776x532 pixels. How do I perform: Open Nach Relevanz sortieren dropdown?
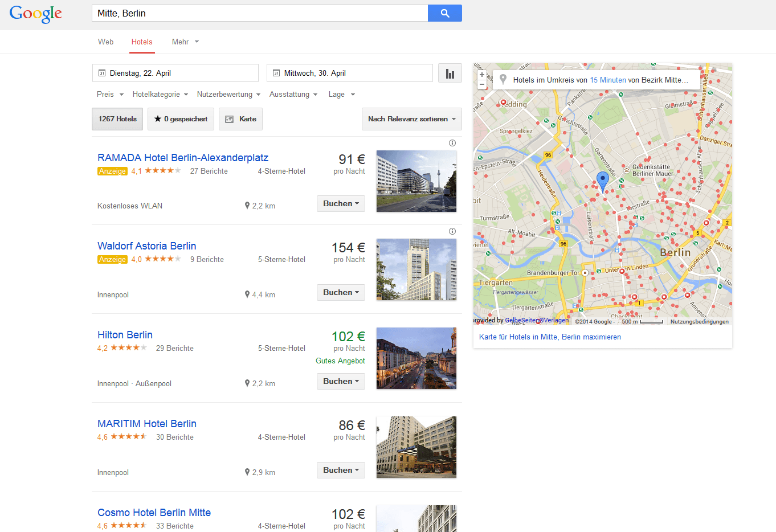coord(412,119)
